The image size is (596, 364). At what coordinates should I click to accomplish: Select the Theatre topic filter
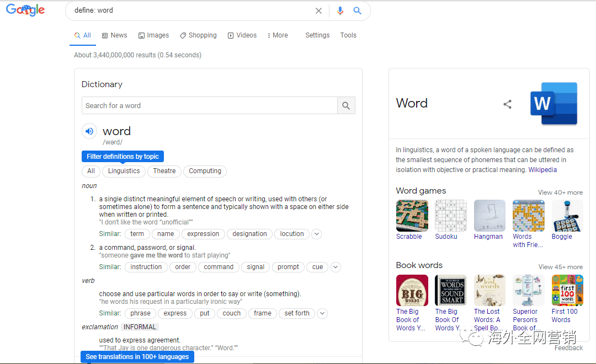coord(164,171)
